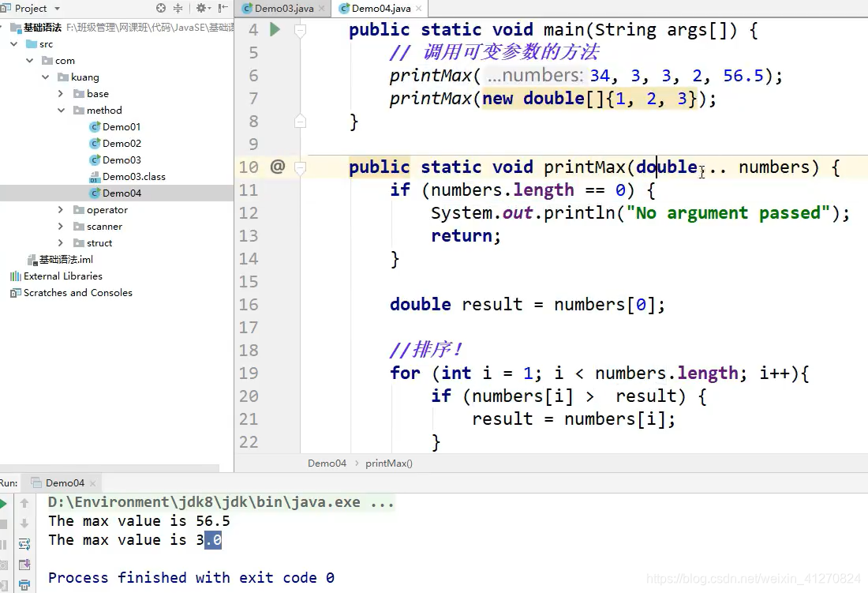868x593 pixels.
Task: Collapse the kuang package
Action: click(x=46, y=77)
